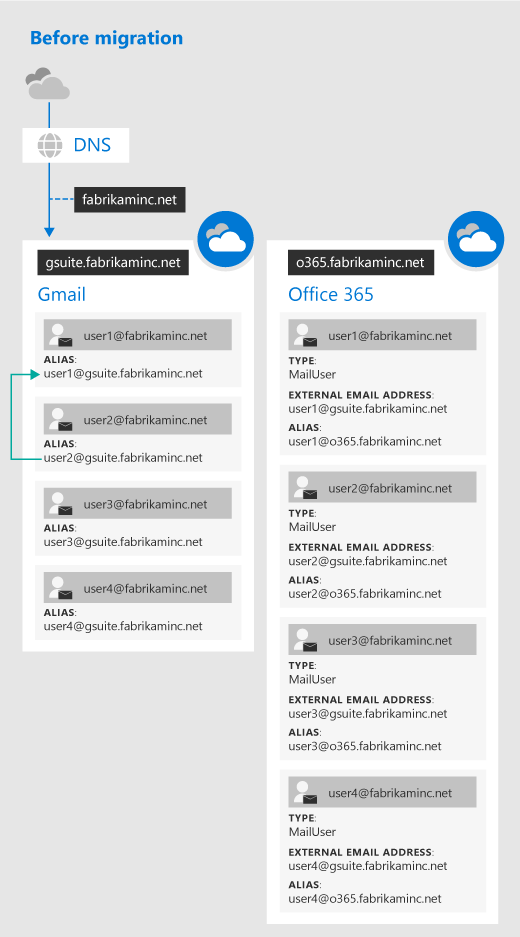
Task: Click Office 365 external address user3@gsuite.fabrikaminc.net
Action: [368, 714]
